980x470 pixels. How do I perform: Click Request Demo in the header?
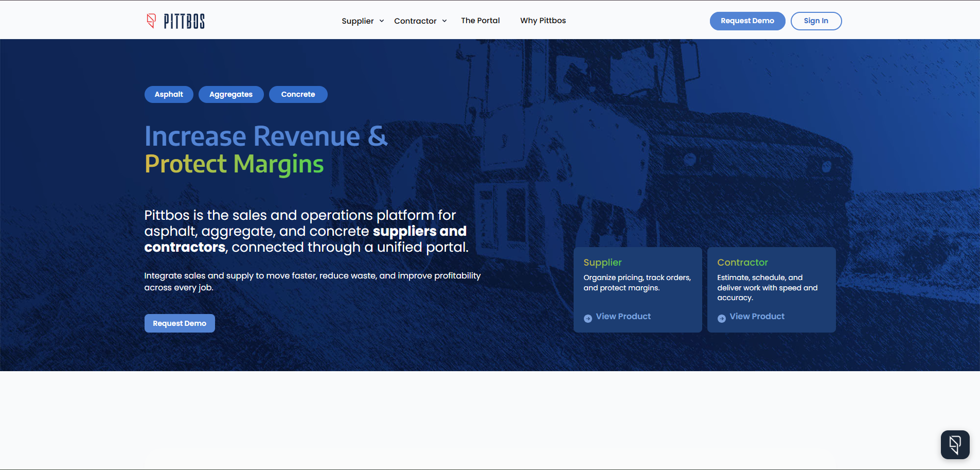click(747, 21)
